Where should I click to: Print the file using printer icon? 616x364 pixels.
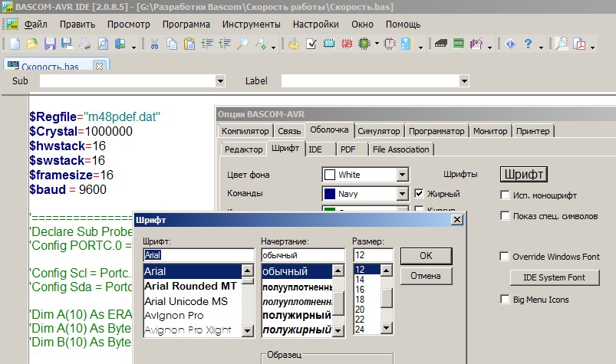click(x=85, y=44)
